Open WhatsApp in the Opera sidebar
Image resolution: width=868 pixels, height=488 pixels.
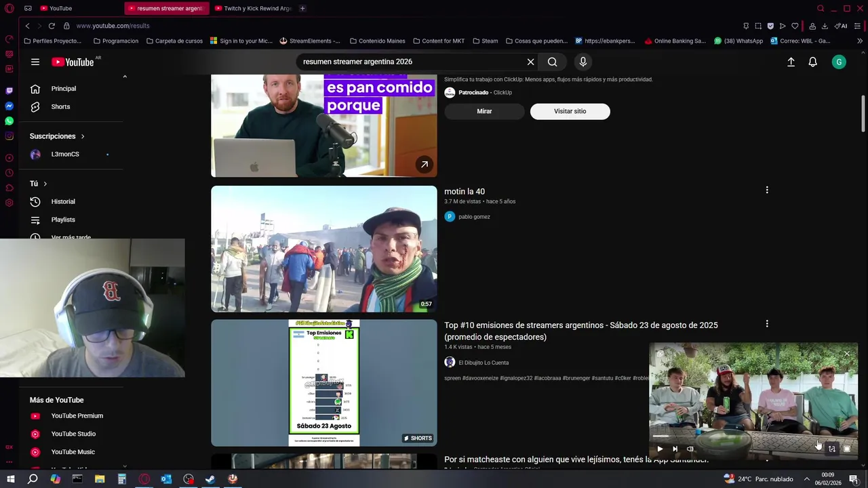click(x=9, y=121)
